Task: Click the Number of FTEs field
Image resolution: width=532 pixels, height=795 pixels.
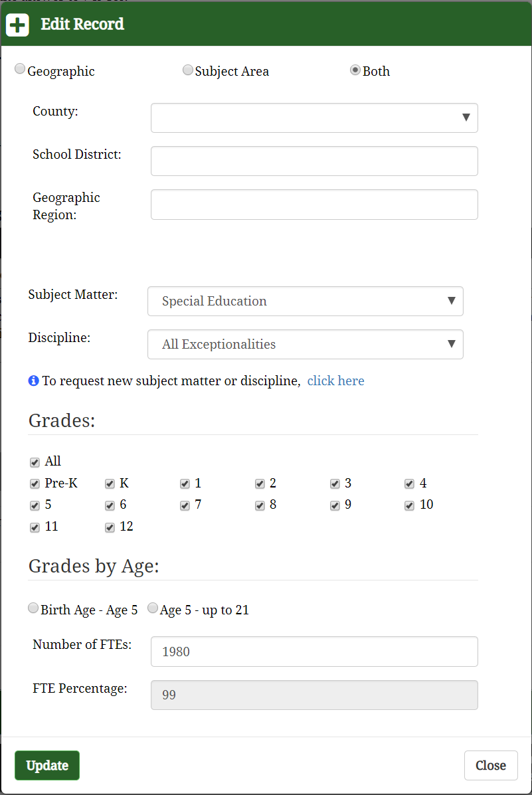Action: (x=314, y=652)
